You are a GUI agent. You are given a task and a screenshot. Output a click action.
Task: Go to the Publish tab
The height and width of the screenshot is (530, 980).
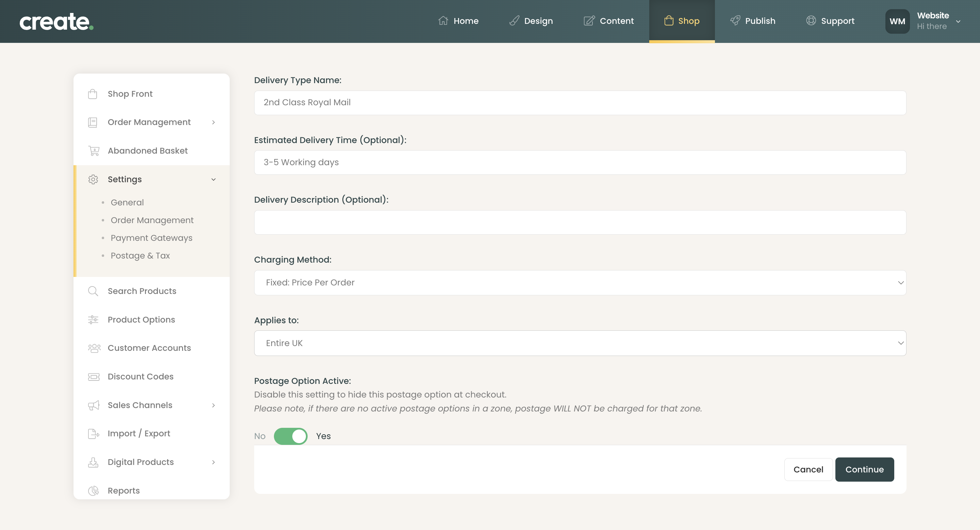point(752,21)
